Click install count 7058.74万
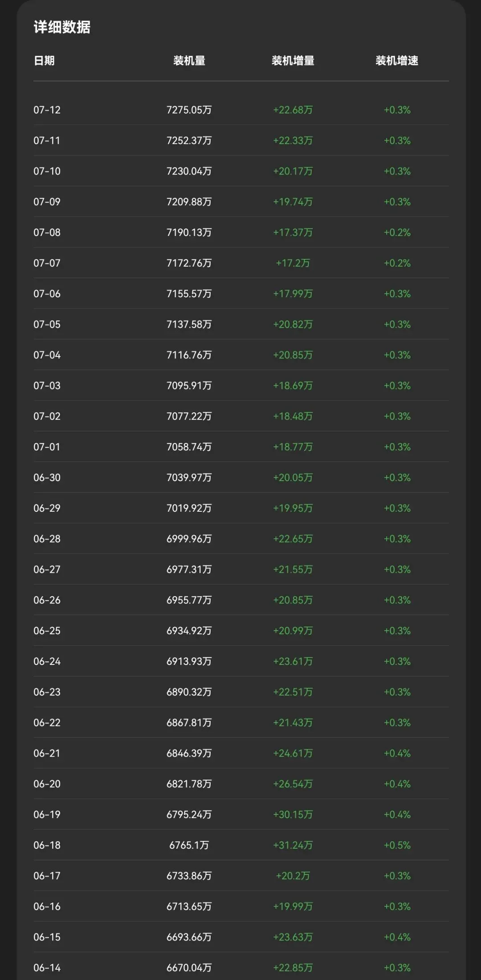Viewport: 481px width, 980px height. (189, 447)
